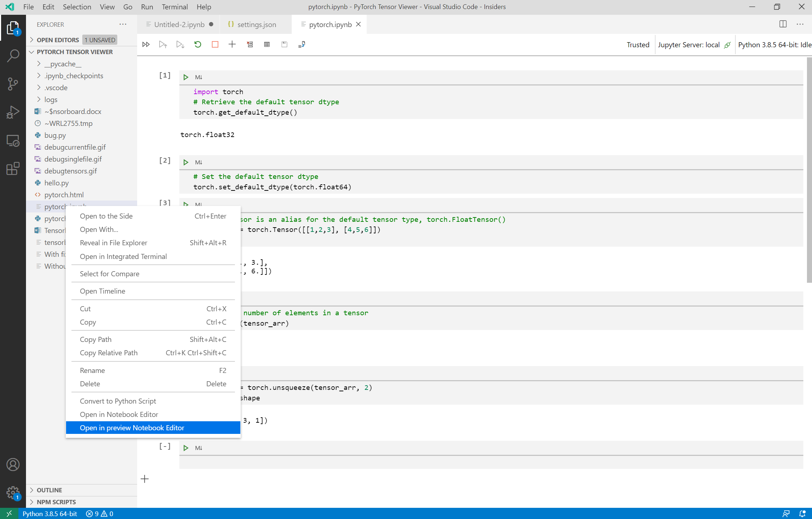Choose Open in Notebook Editor
812x519 pixels.
pyautogui.click(x=153, y=414)
